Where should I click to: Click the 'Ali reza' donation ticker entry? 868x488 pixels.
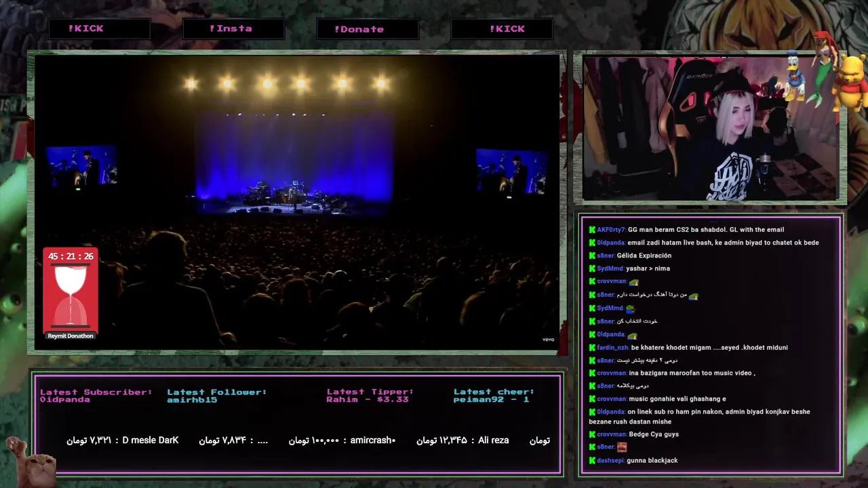[462, 441]
